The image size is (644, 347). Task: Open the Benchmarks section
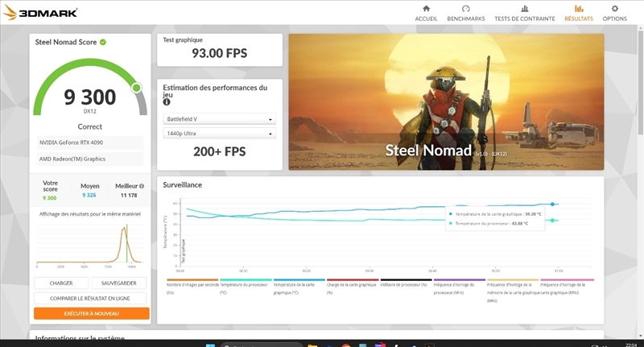[466, 13]
